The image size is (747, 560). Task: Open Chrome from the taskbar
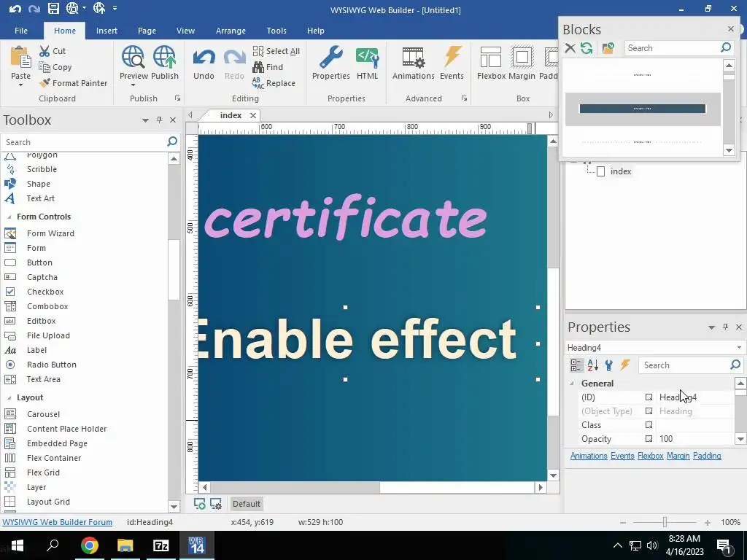(89, 545)
